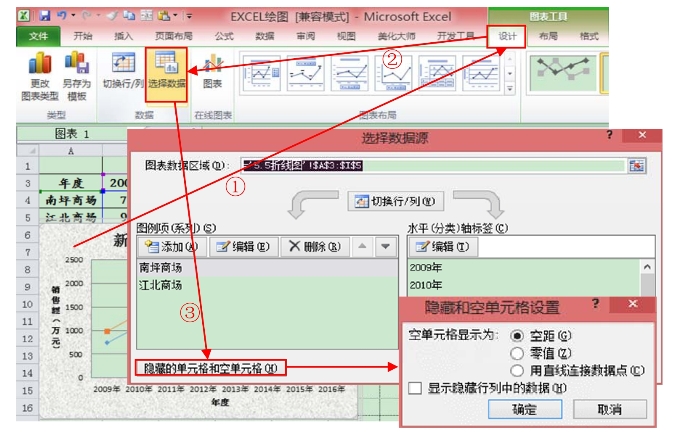The width and height of the screenshot is (698, 440).
Task: Choose the first chart layout thumbnail
Action: click(x=262, y=73)
